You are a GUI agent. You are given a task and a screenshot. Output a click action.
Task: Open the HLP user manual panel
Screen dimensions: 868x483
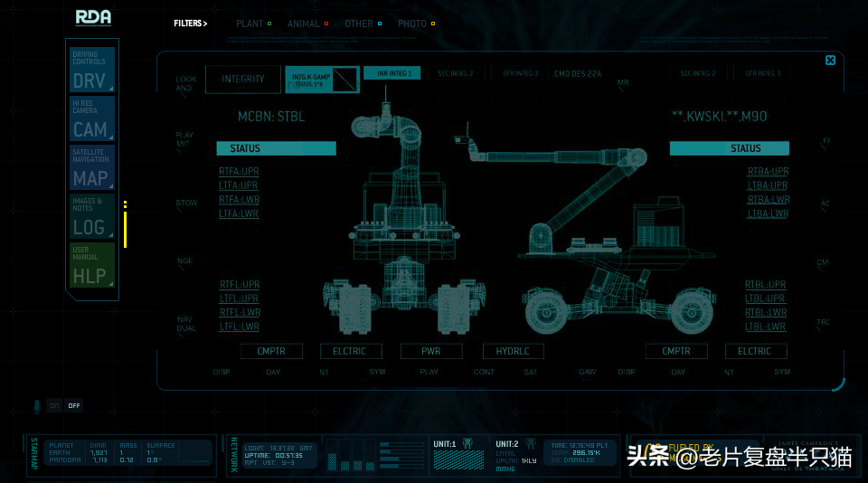[92, 267]
